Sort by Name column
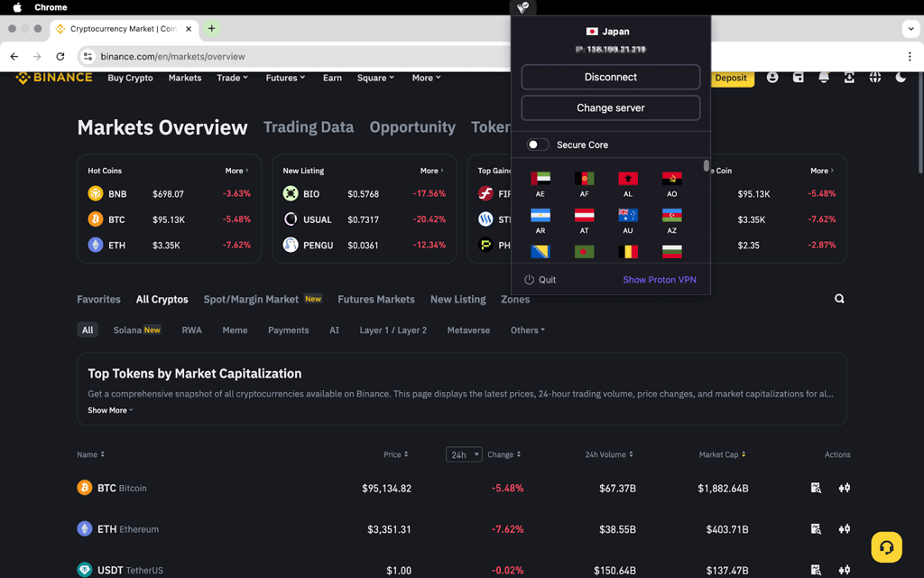 click(x=91, y=455)
